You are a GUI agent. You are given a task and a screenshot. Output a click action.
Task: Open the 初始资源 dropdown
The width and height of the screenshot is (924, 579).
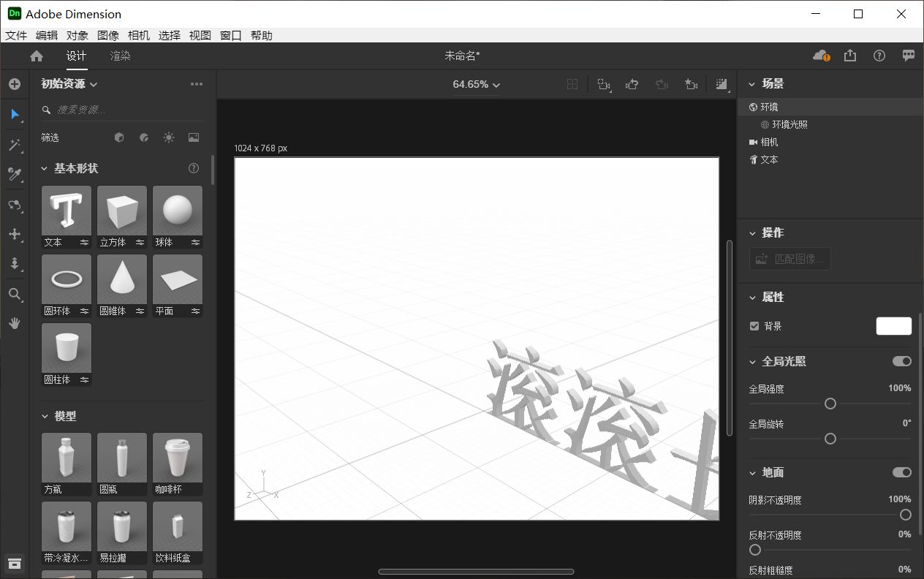69,84
